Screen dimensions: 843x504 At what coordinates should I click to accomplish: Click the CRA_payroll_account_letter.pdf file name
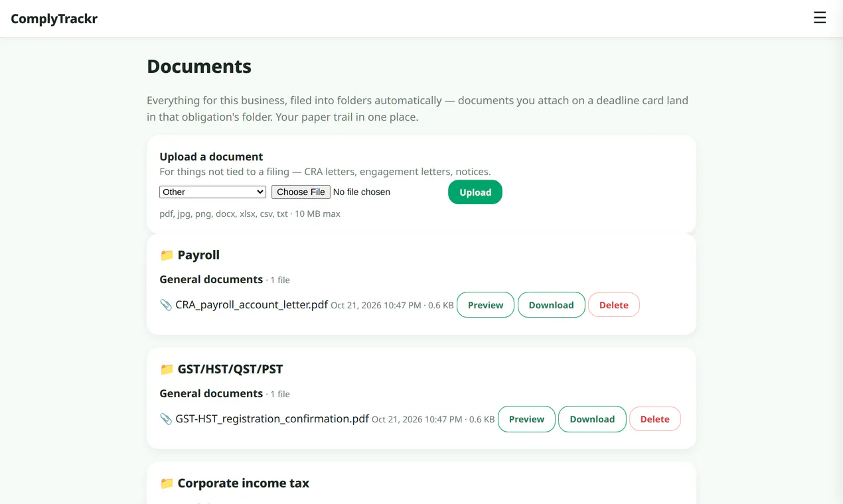tap(252, 305)
